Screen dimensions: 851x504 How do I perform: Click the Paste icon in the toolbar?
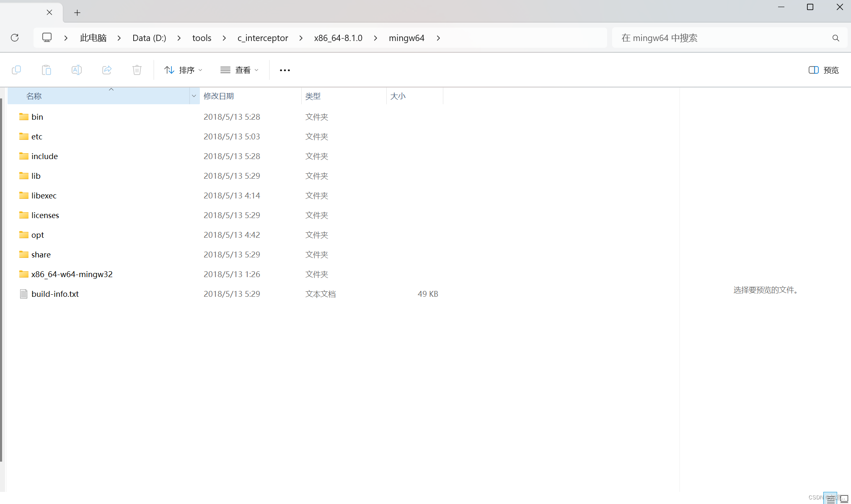coord(46,70)
